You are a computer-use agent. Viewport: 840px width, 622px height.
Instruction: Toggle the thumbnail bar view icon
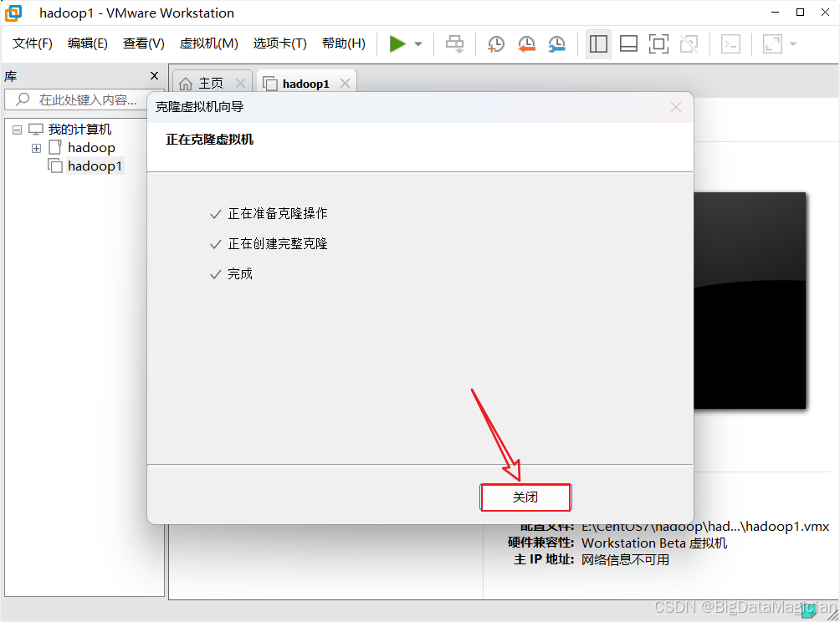click(628, 44)
